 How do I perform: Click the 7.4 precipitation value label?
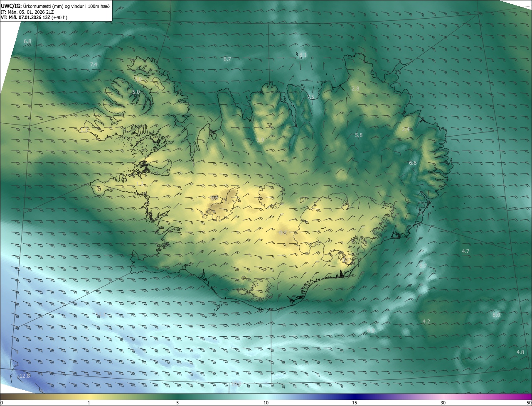94,64
